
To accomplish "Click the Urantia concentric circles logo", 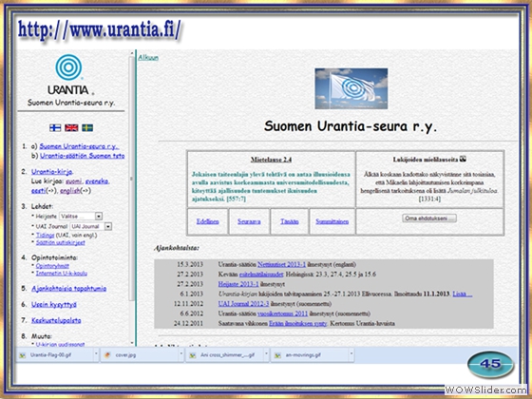I will [68, 67].
